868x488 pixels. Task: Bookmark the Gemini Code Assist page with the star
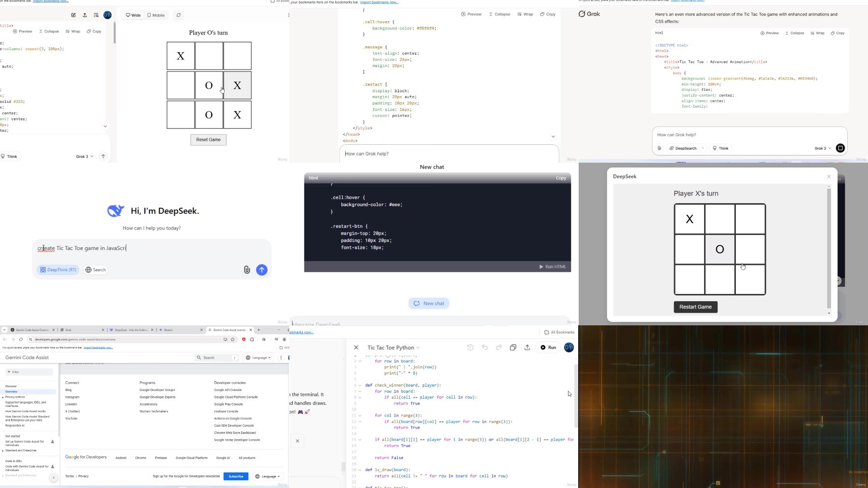tap(233, 339)
